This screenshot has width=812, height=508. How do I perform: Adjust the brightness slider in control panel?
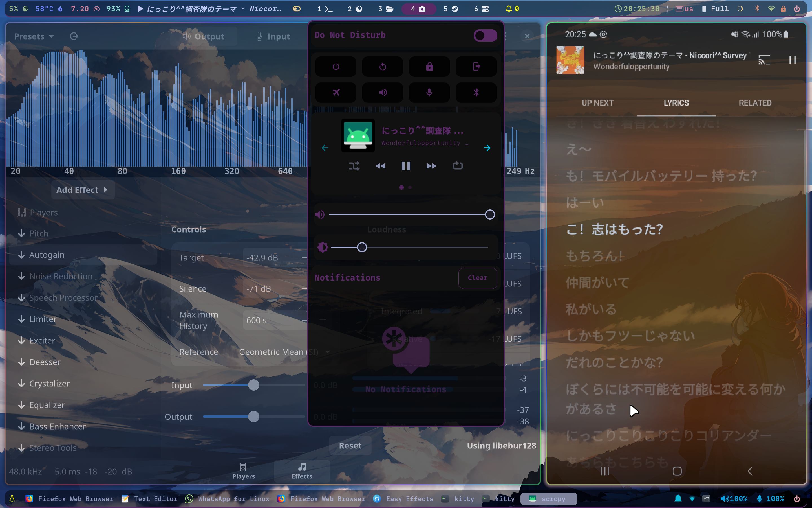(410, 247)
